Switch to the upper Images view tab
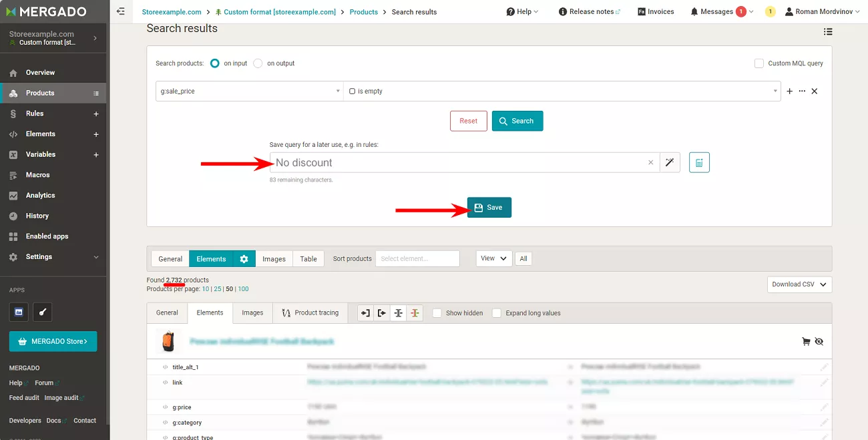The image size is (868, 440). pos(274,259)
